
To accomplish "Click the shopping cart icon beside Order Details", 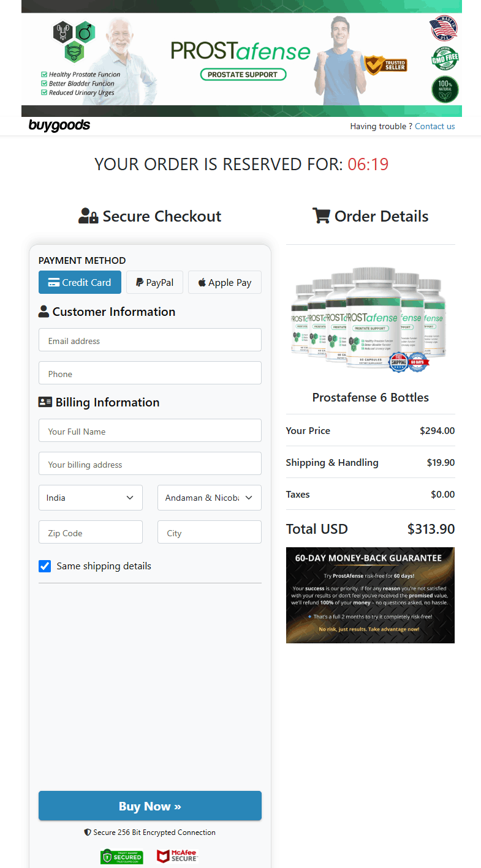I will point(321,215).
